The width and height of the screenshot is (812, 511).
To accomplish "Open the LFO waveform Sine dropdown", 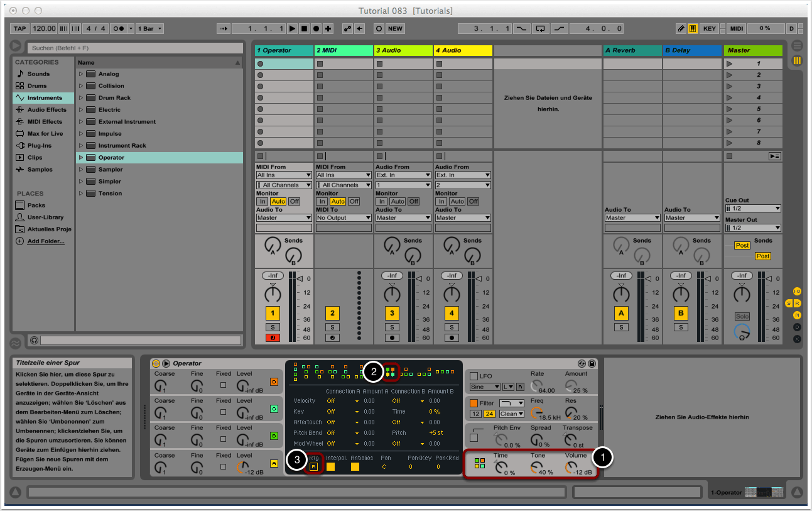I will pyautogui.click(x=484, y=387).
